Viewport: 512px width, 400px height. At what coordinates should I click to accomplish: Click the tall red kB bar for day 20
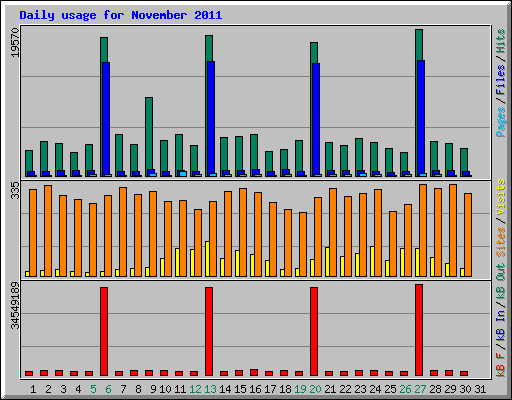tap(314, 332)
